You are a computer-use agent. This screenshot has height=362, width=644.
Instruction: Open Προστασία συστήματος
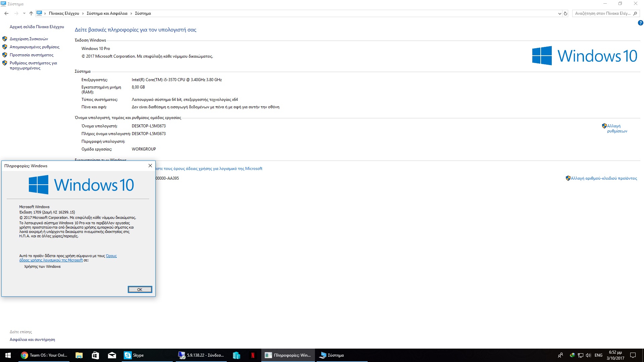tap(32, 55)
